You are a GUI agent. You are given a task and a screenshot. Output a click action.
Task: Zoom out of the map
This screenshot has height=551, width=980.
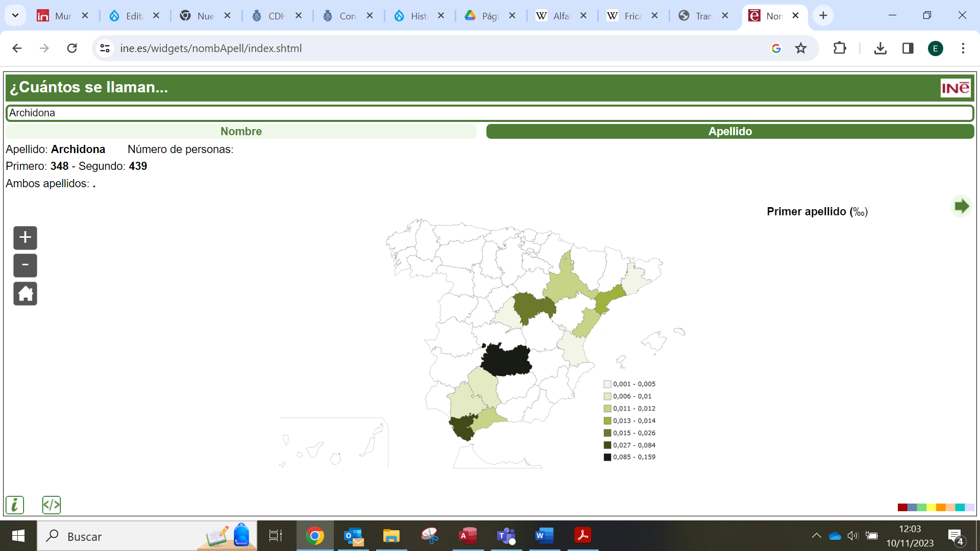pyautogui.click(x=25, y=265)
